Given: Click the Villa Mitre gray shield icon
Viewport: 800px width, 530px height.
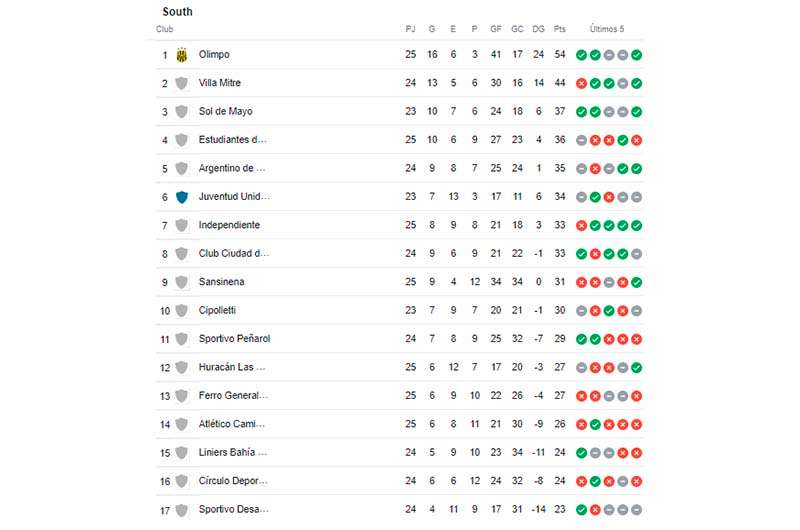Looking at the screenshot, I should [182, 83].
